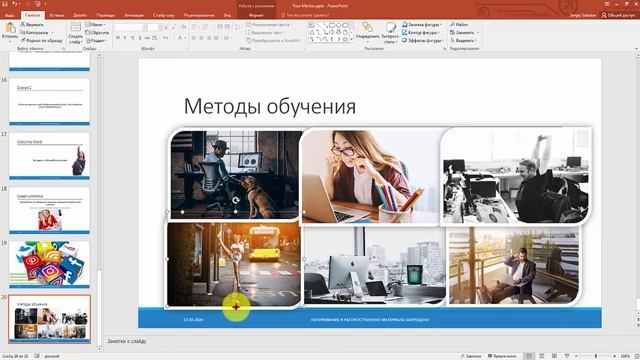This screenshot has width=640, height=360.
Task: Activate Format Painter (Формат по образцу)
Action: click(42, 40)
